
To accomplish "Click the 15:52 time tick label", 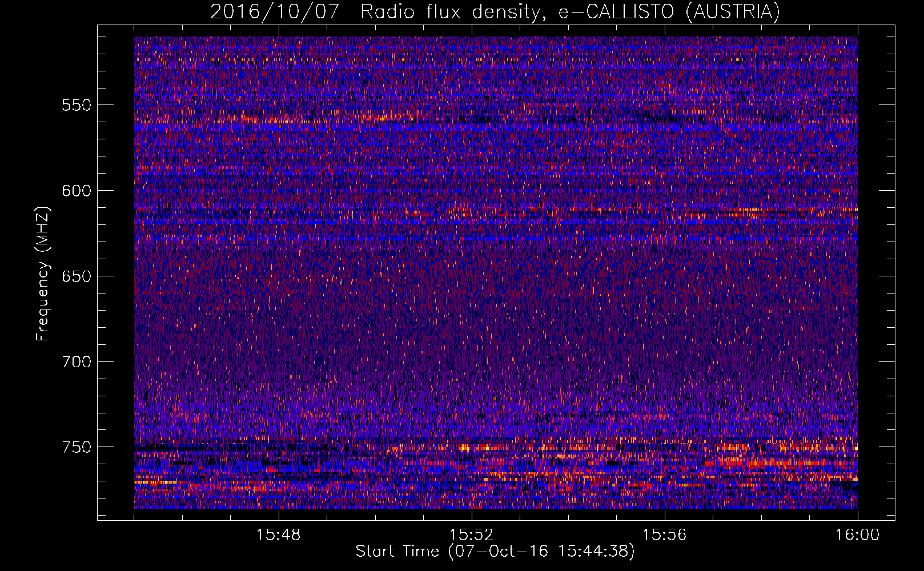I will pos(472,535).
